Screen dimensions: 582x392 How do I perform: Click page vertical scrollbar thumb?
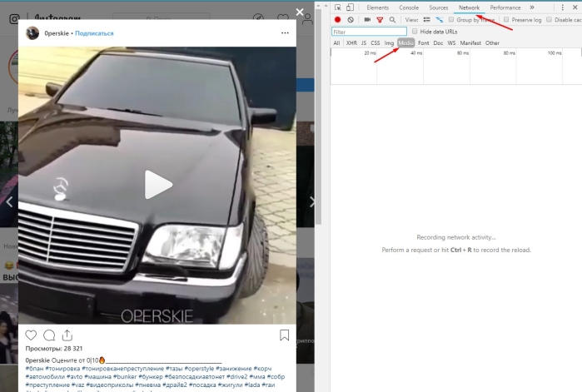pyautogui.click(x=318, y=117)
